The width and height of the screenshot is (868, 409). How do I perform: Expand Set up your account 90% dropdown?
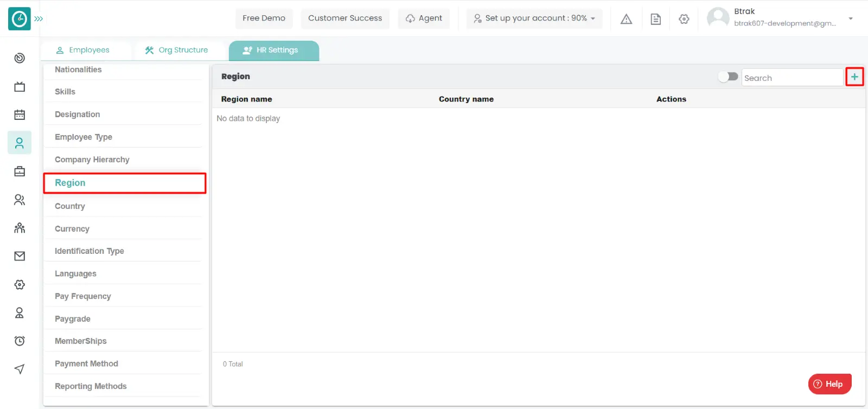(x=534, y=18)
